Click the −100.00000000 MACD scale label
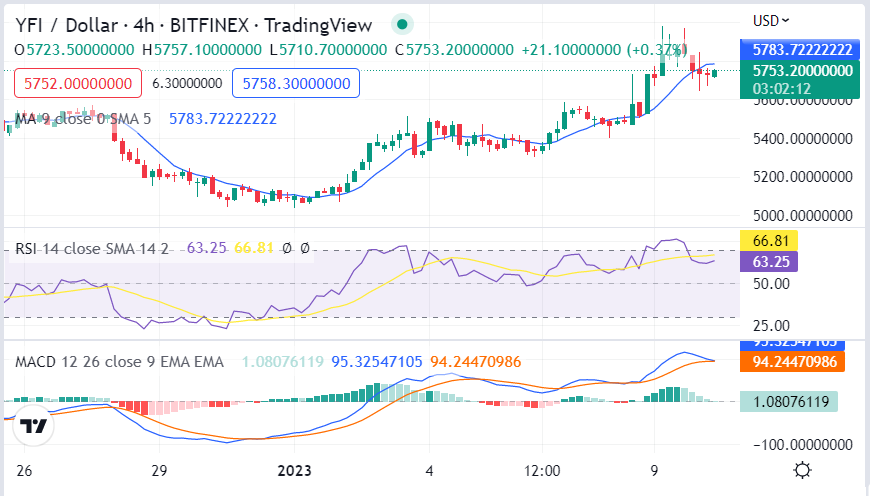Viewport: 870px width, 496px height. coord(802,444)
